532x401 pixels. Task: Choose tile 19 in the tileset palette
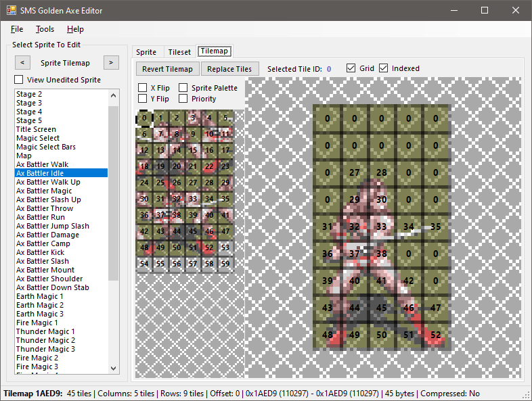[x=160, y=166]
